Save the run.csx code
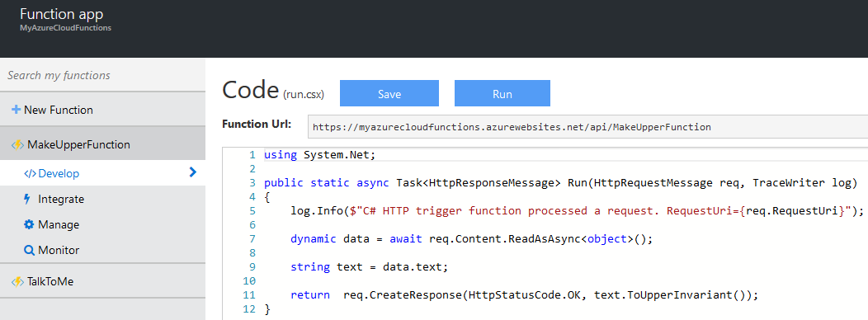Screen dimensions: 868x320 [389, 93]
